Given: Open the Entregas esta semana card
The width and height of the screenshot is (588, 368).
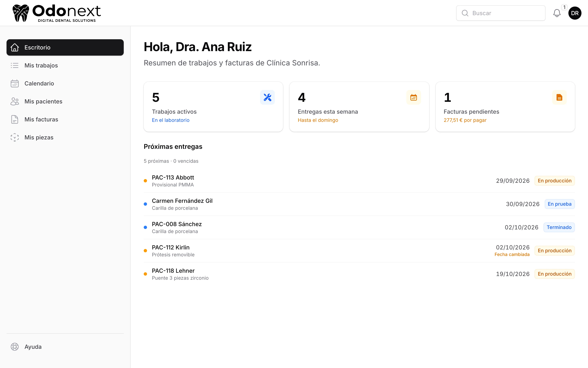Looking at the screenshot, I should click(359, 107).
